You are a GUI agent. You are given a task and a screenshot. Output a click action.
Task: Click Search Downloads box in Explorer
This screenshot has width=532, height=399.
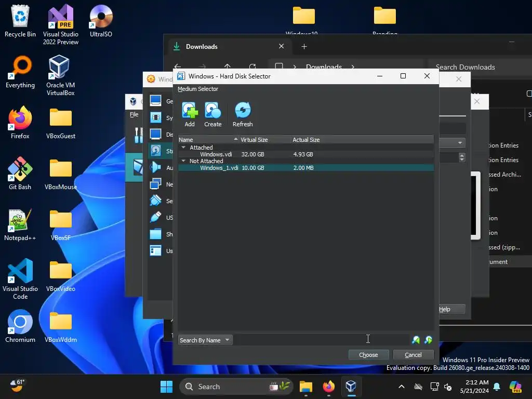tap(479, 67)
